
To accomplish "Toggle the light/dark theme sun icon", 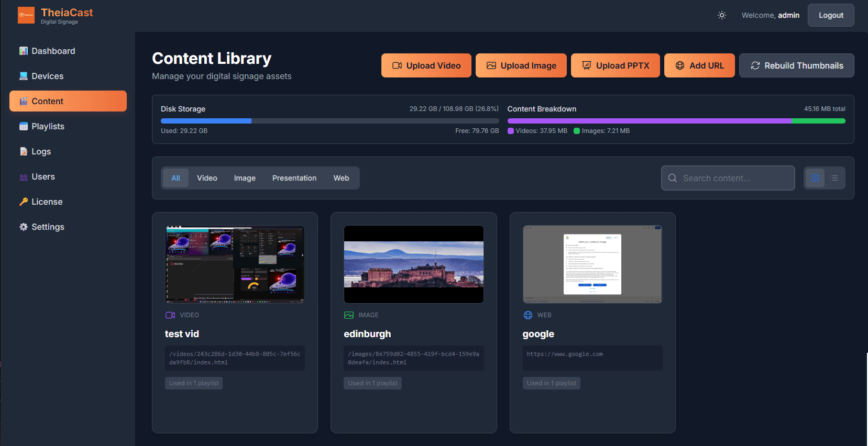I will pos(722,15).
